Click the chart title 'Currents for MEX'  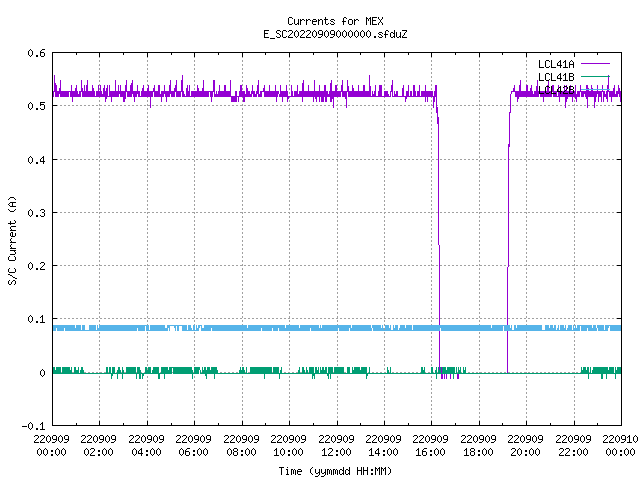[x=335, y=21]
